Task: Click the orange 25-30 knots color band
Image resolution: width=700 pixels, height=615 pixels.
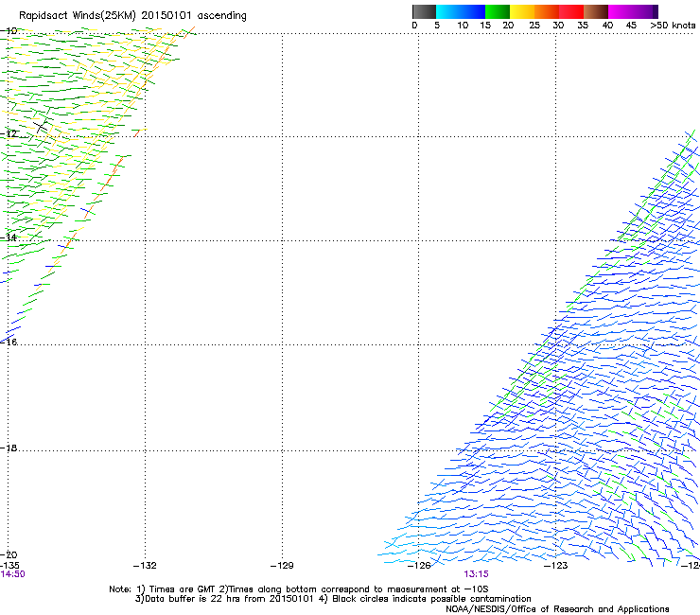Action: coord(547,11)
